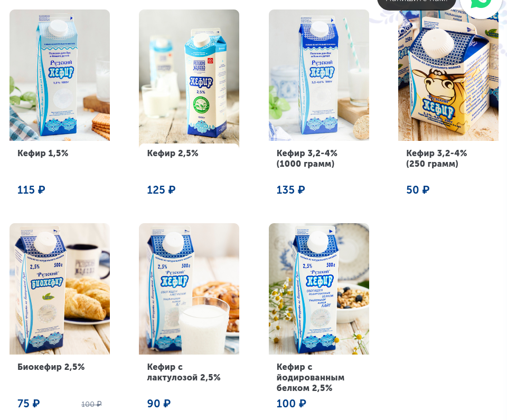Click the 50 ₽ price label
This screenshot has height=420, width=507.
(418, 189)
